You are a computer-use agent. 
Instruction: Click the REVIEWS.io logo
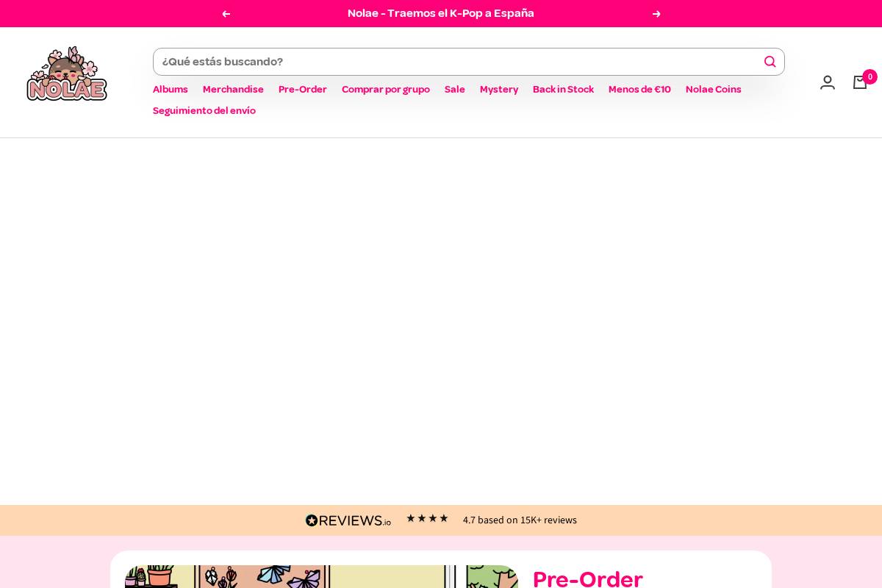point(348,520)
